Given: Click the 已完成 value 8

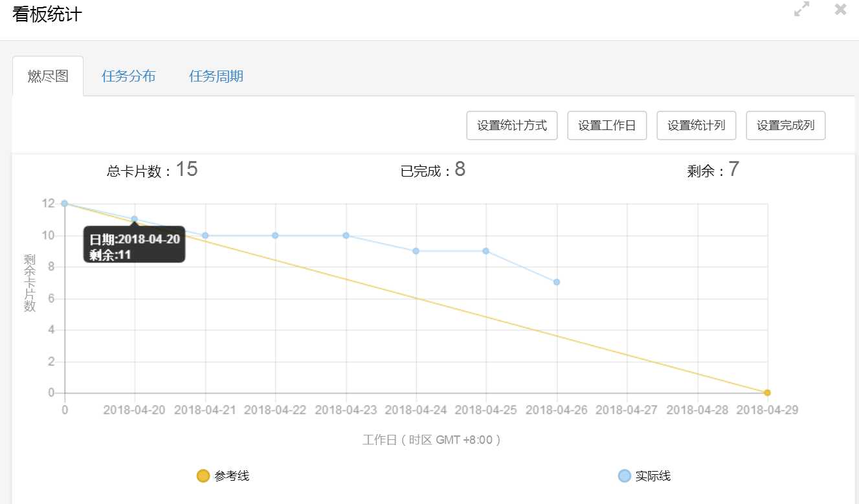Looking at the screenshot, I should tap(460, 170).
